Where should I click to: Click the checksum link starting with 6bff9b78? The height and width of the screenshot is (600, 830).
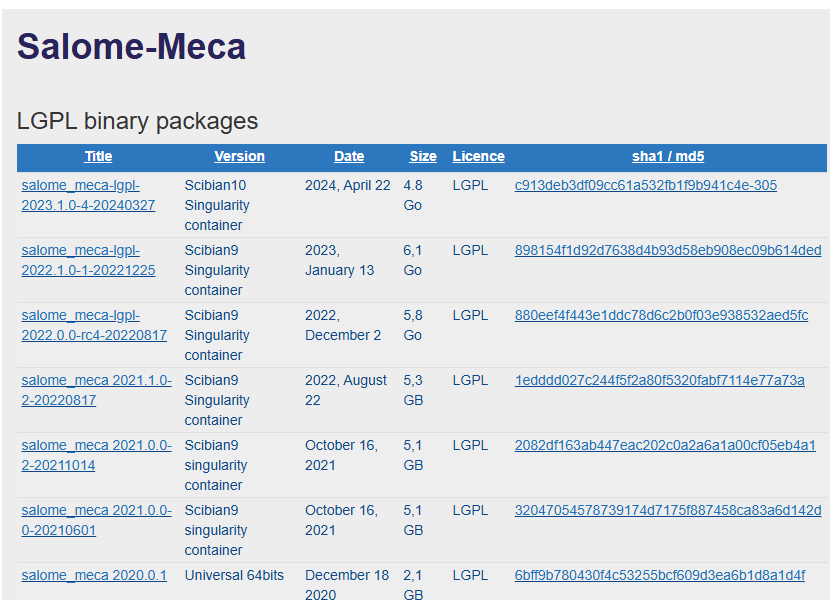(659, 575)
